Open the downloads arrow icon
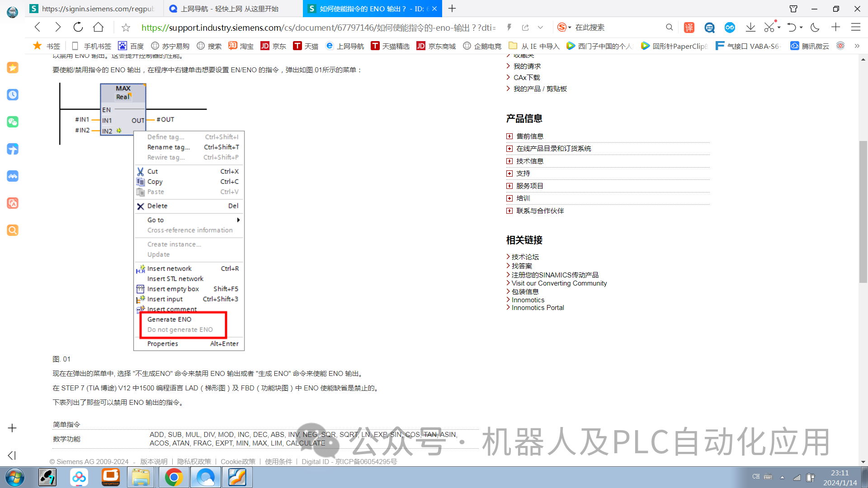Viewport: 868px width, 488px height. click(750, 28)
